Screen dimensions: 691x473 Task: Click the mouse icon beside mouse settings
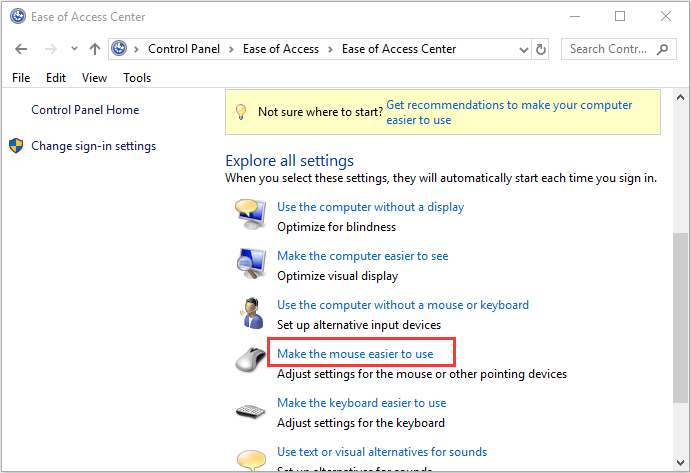[249, 362]
